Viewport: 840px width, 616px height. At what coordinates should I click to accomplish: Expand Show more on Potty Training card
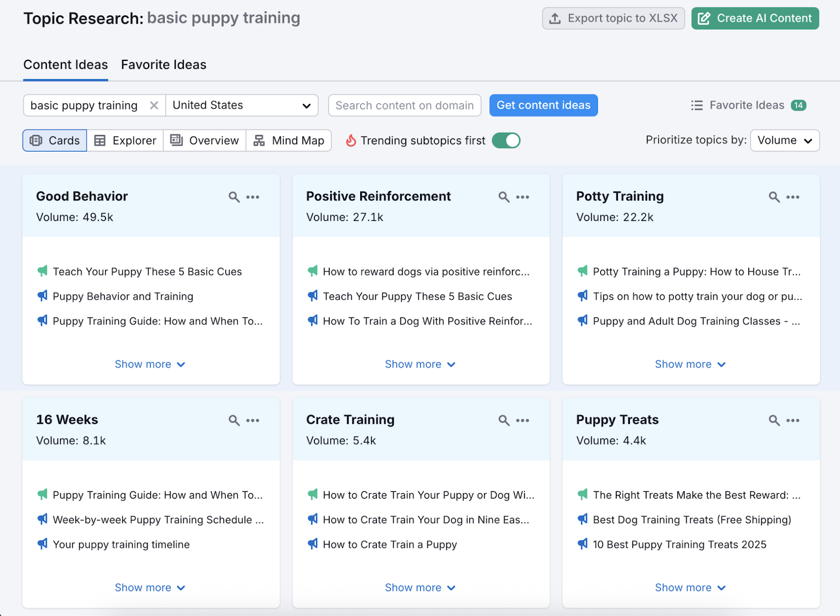(690, 364)
